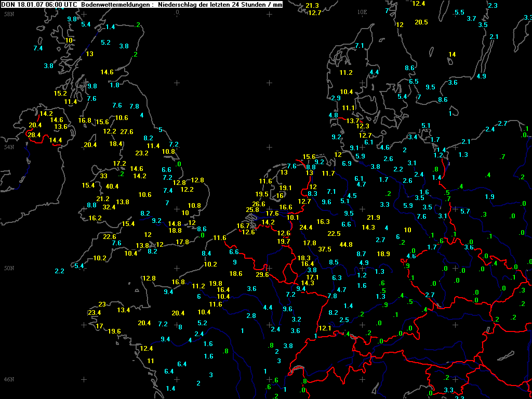532x399 pixels.
Task: Pick the 32.4 precipitation reading
Action: click(x=109, y=207)
